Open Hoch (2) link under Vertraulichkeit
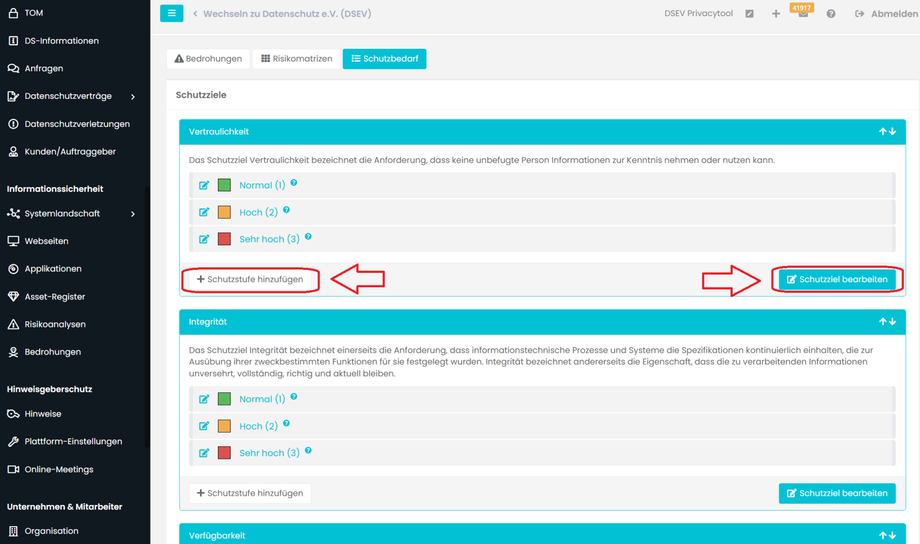This screenshot has height=544, width=920. 259,212
